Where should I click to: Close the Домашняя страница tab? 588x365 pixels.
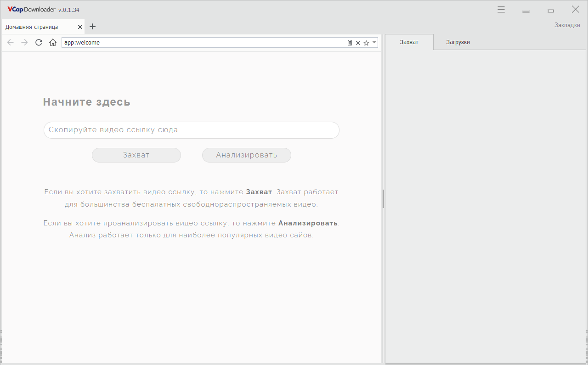[80, 27]
